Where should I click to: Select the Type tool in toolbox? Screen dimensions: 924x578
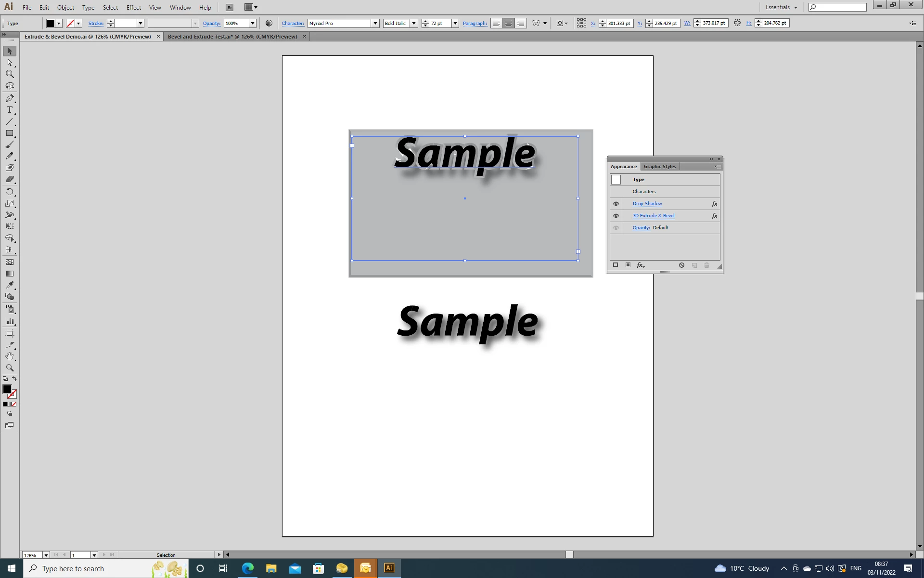pyautogui.click(x=10, y=110)
